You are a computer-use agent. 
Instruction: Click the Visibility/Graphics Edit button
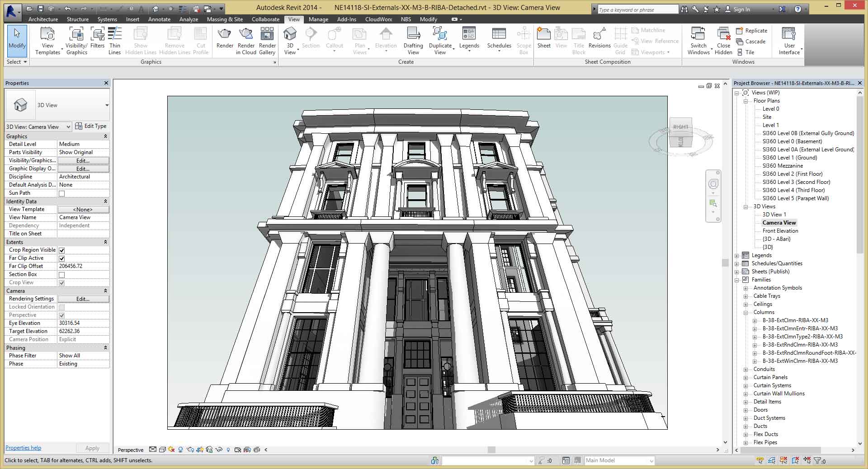(x=83, y=160)
